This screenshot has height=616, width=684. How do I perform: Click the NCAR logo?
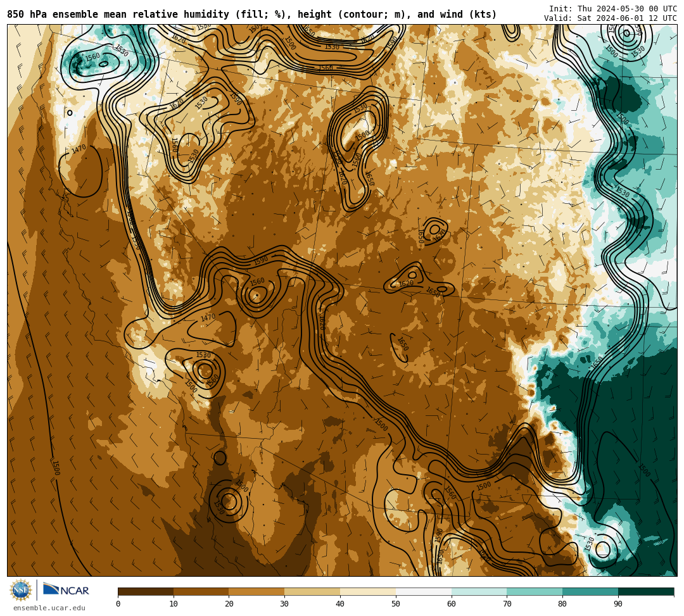pos(66,590)
